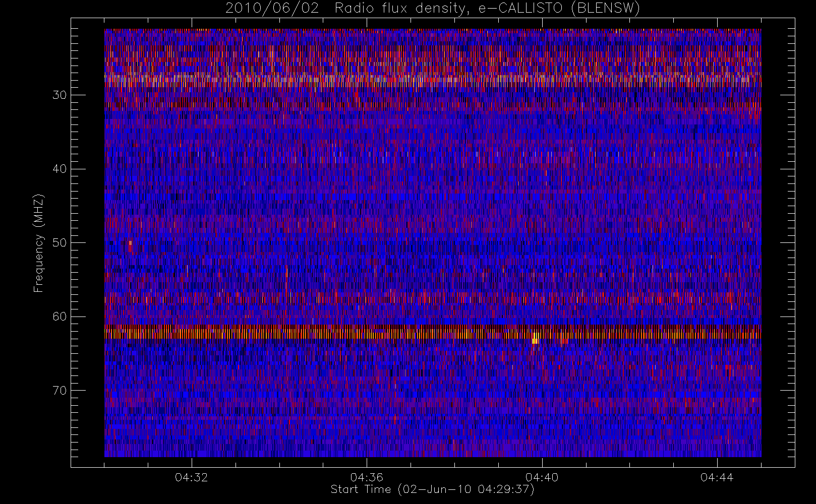Click the 30 frequency tick label
This screenshot has width=816, height=504.
click(60, 95)
